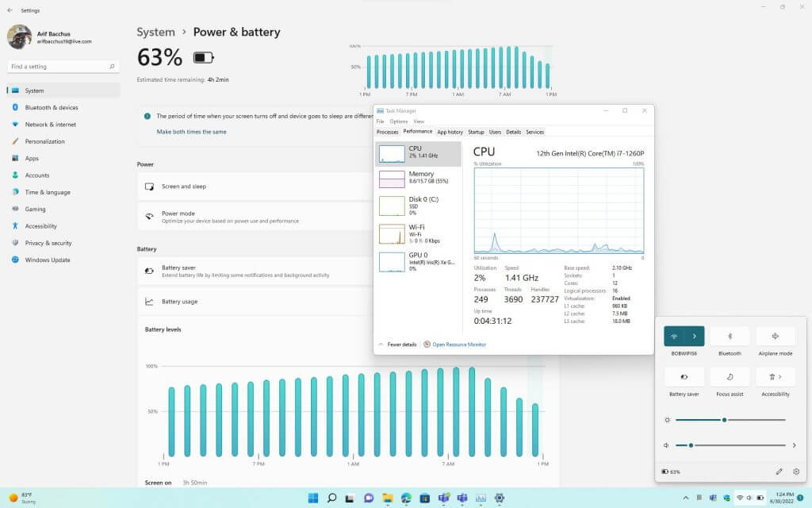This screenshot has height=508, width=812.
Task: Open Windows Update settings
Action: [63, 260]
